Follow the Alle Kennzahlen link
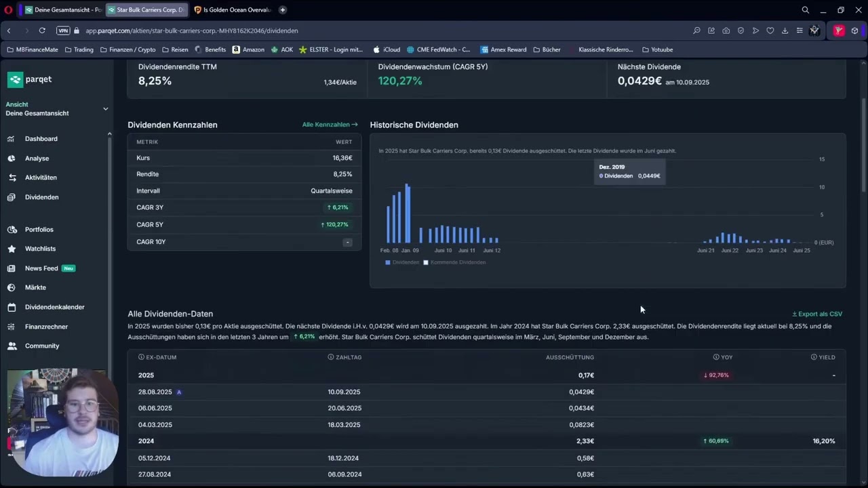The height and width of the screenshot is (488, 868). coord(330,125)
